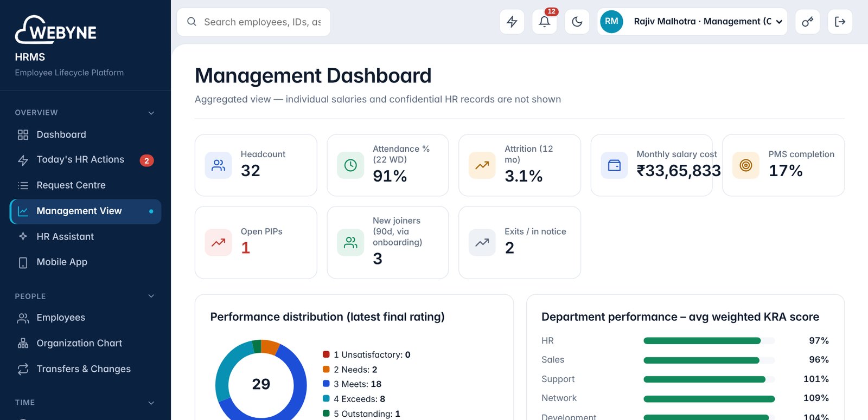Click the Open PIPs value 1
Viewport: 868px width, 420px height.
click(246, 248)
